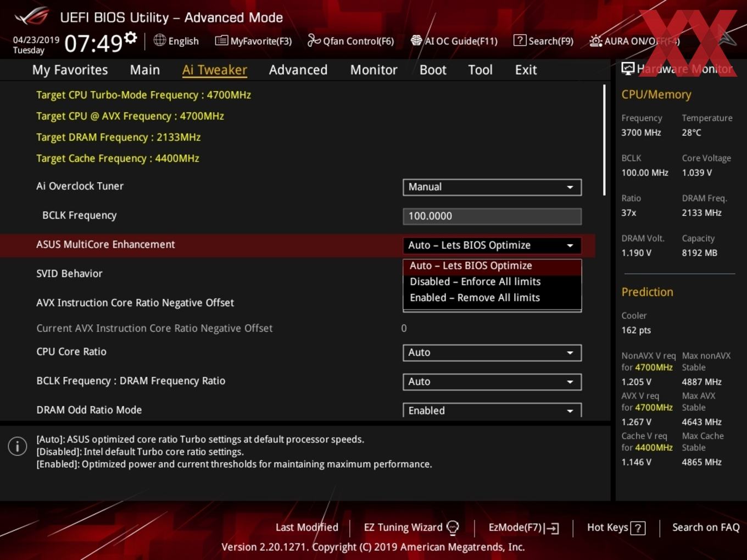Click the BCLK Frequency input field

coord(492,216)
